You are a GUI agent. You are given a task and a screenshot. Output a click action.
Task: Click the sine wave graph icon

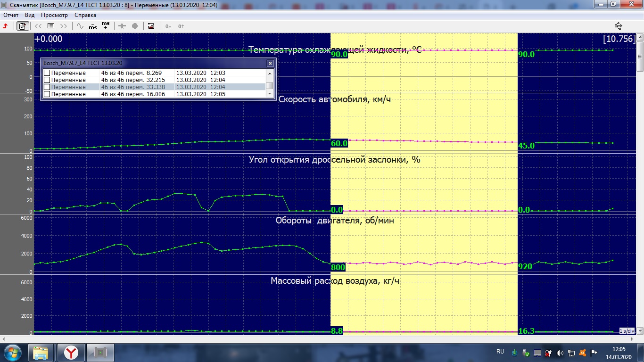point(80,26)
